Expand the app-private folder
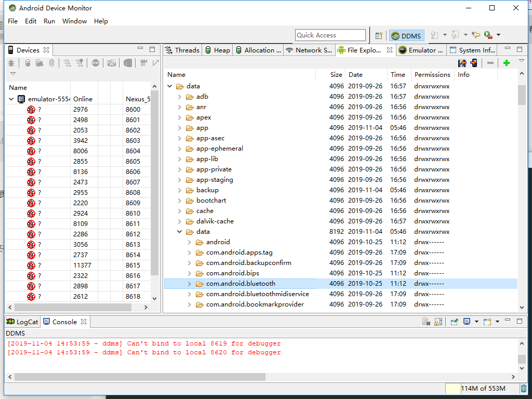The width and height of the screenshot is (532, 399). 179,169
